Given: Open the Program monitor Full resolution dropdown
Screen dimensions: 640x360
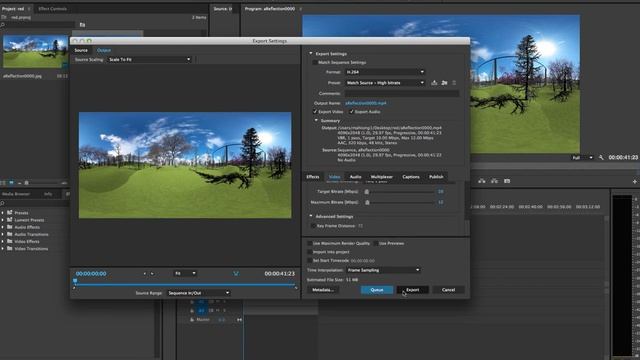Looking at the screenshot, I should pyautogui.click(x=582, y=158).
